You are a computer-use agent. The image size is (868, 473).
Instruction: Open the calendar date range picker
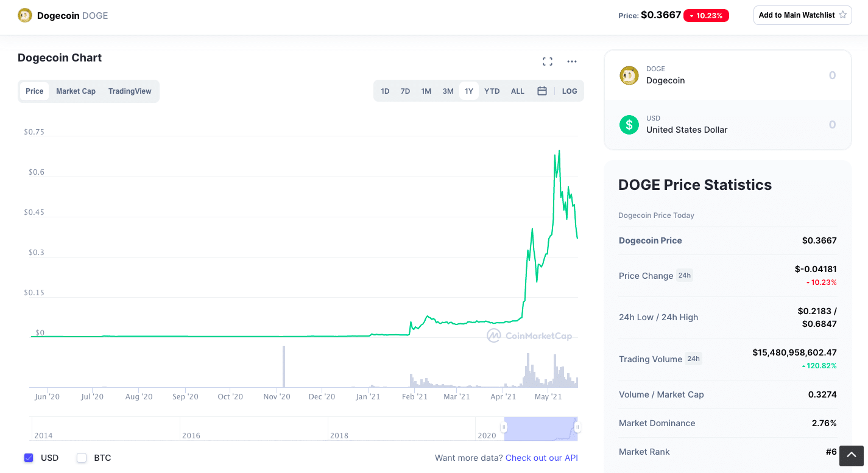click(x=542, y=91)
